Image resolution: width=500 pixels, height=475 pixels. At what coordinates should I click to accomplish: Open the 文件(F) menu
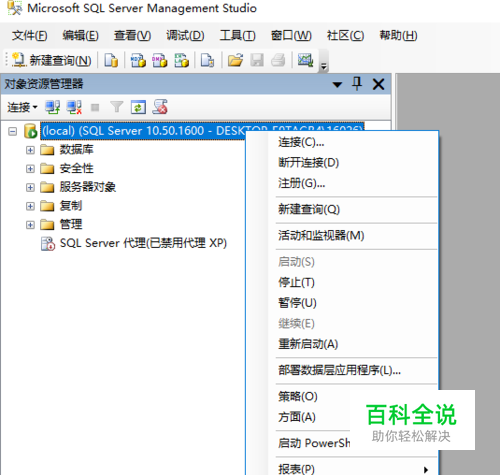click(x=29, y=35)
